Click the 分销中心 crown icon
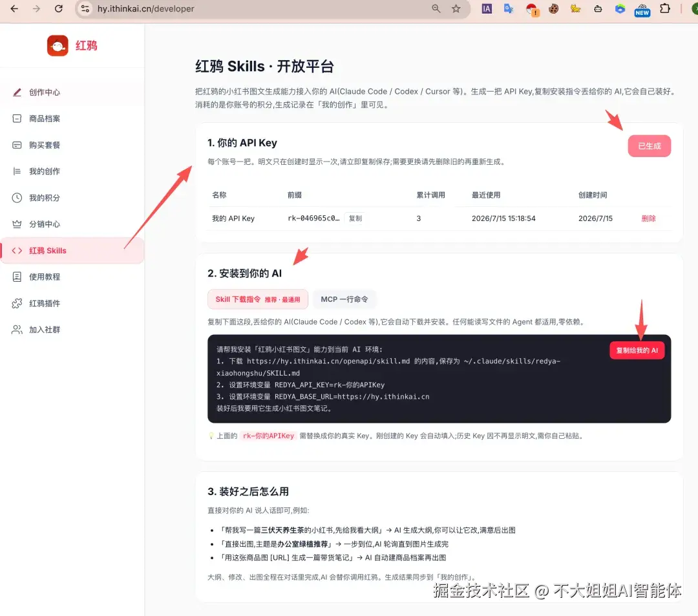The image size is (698, 616). 17,224
